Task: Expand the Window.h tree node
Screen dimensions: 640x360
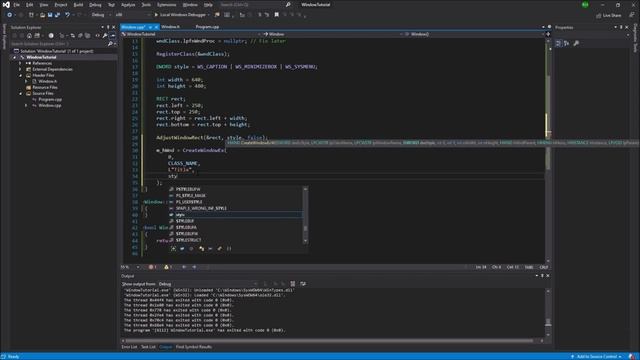Action: point(26,81)
